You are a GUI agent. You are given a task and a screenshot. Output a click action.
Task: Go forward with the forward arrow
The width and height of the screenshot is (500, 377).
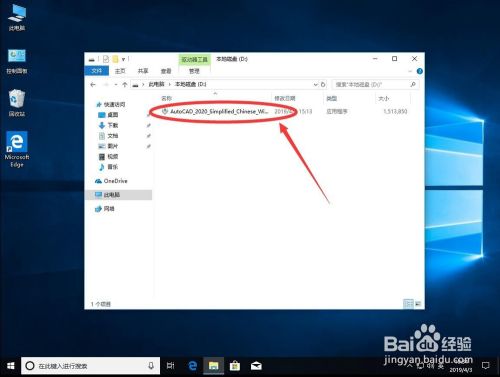[x=106, y=85]
